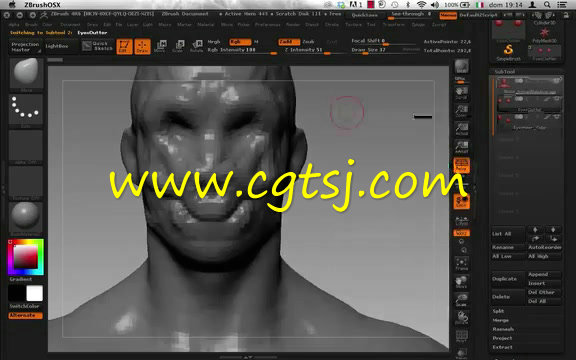Open the Preferences menu
Image resolution: width=576 pixels, height=360 pixels.
click(x=267, y=25)
